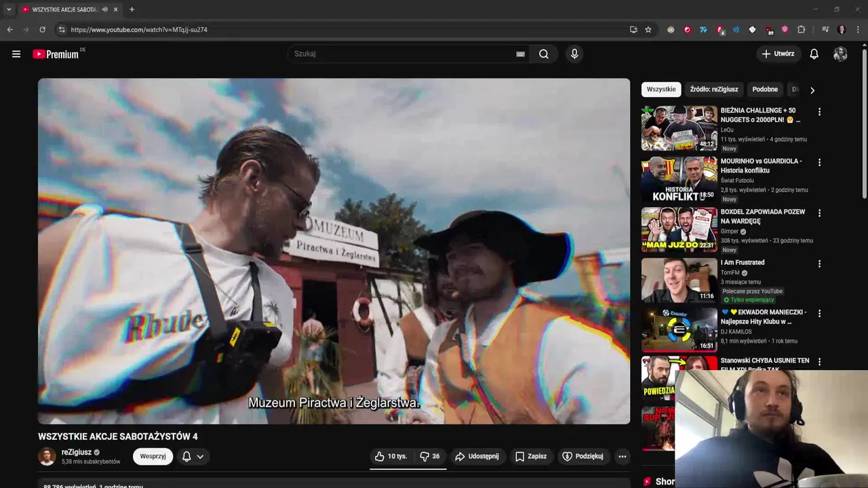Open the TomFM channel name
The height and width of the screenshot is (488, 868).
[x=730, y=273]
